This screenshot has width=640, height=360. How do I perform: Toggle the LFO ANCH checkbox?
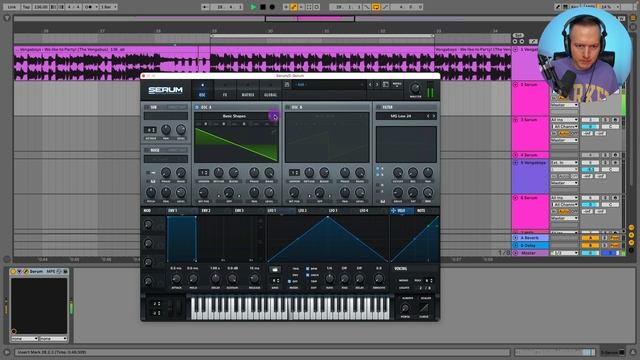[x=308, y=275]
